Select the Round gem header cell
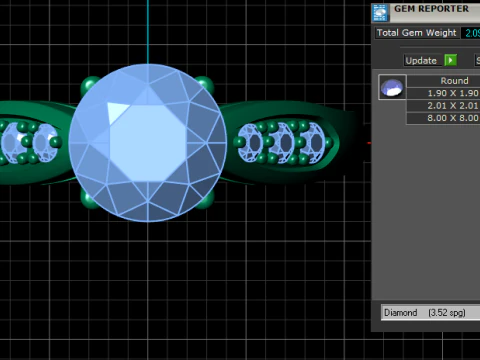Screen dimensions: 480x360 [444, 81]
